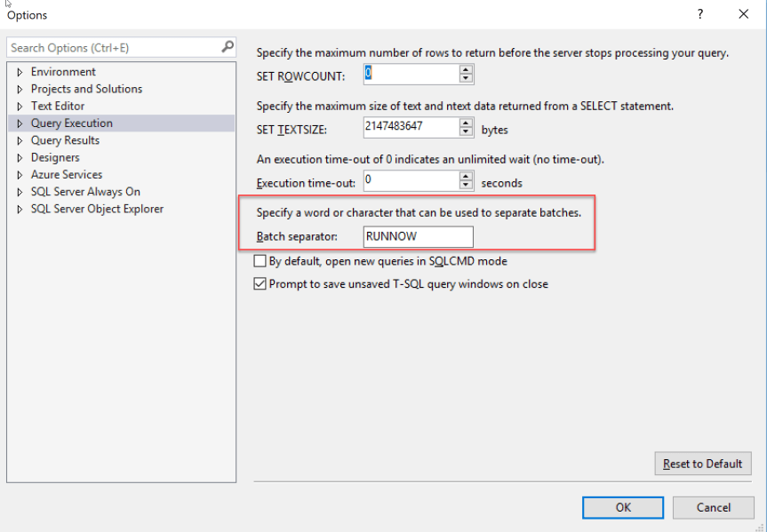Increase SET ROWCOUNT with up arrow
The width and height of the screenshot is (767, 532).
click(x=467, y=68)
